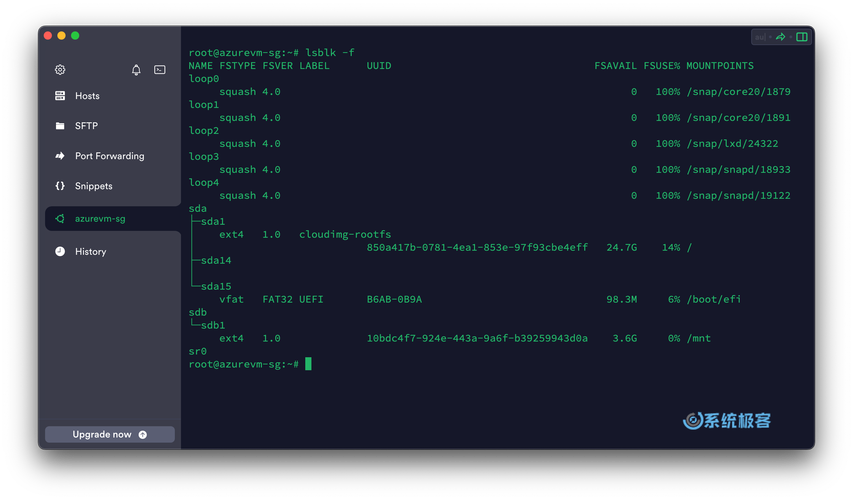This screenshot has height=500, width=853.
Task: Switch to the azurevm-sg session tab
Action: point(100,219)
